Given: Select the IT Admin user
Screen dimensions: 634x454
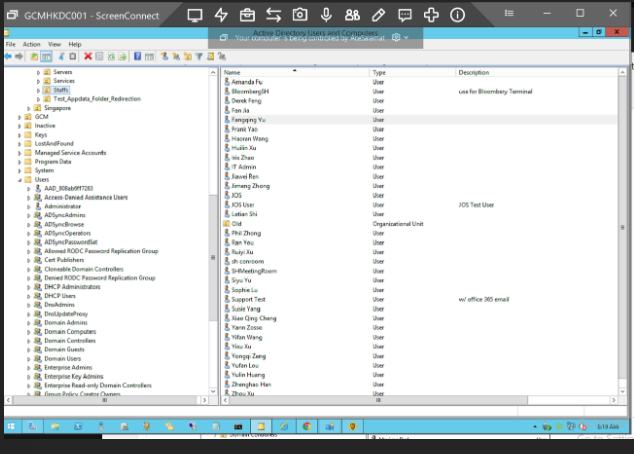Looking at the screenshot, I should 243,167.
